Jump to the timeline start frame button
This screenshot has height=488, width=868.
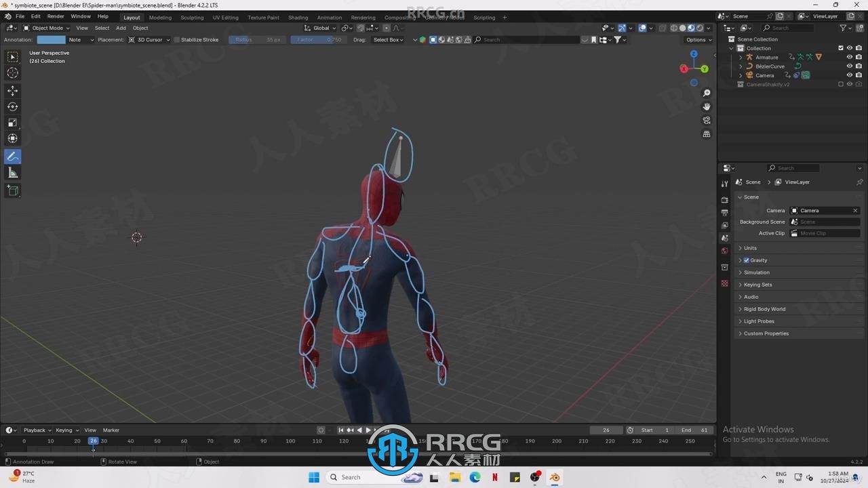(341, 430)
